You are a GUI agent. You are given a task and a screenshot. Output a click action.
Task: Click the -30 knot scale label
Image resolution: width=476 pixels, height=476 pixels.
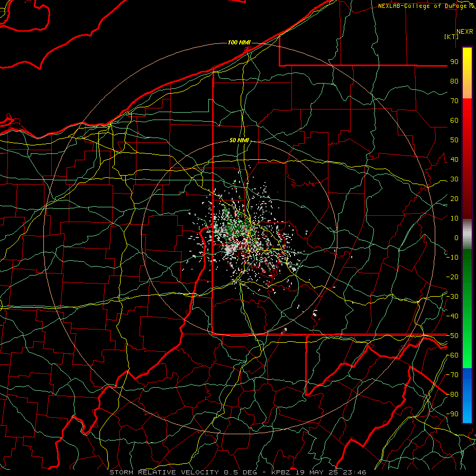[452, 297]
